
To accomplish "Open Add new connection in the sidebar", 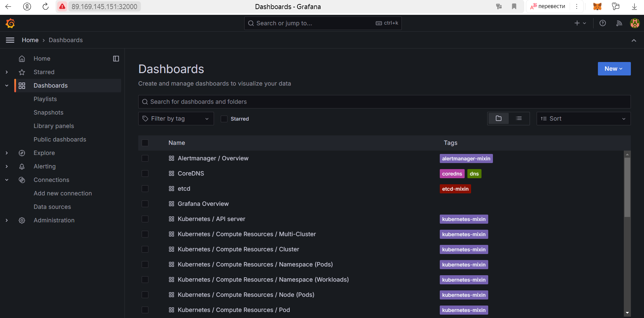I will (x=63, y=193).
